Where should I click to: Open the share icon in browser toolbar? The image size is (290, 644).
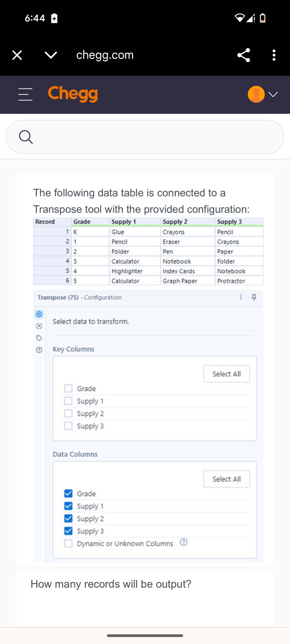pos(244,55)
